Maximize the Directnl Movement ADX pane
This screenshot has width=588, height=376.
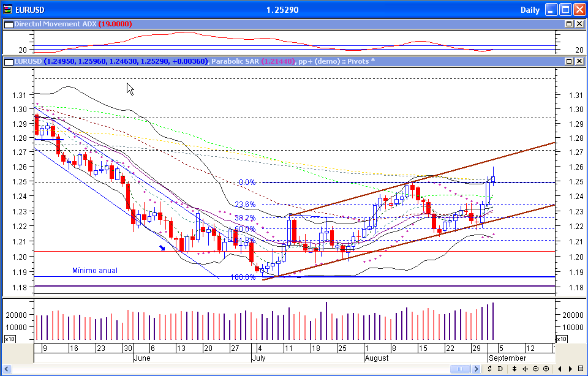[x=569, y=24]
